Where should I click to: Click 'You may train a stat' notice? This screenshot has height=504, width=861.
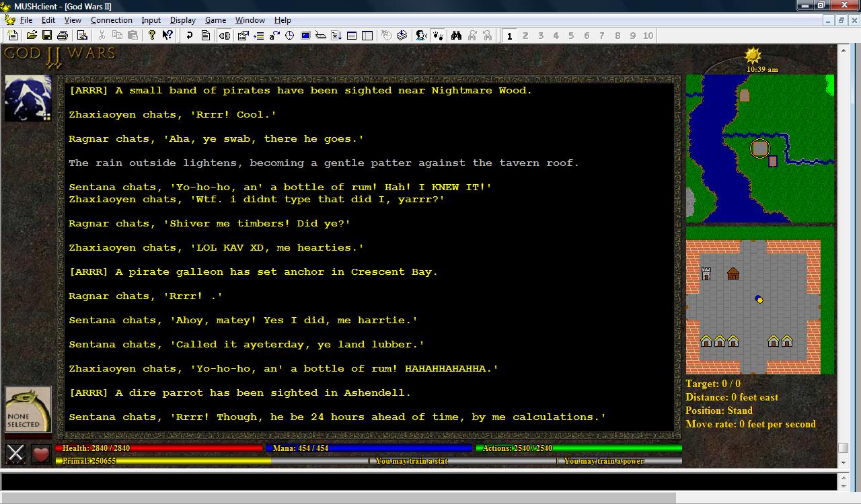point(412,461)
